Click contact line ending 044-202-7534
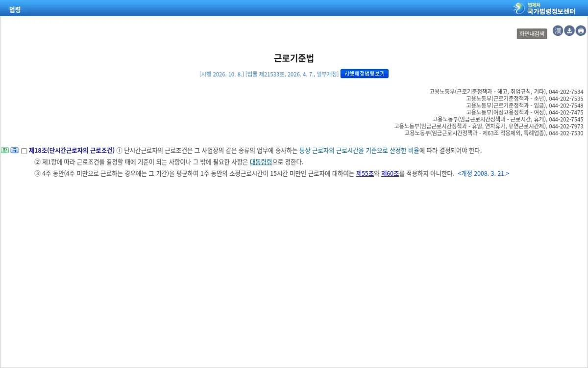The height and width of the screenshot is (368, 588). [x=506, y=92]
